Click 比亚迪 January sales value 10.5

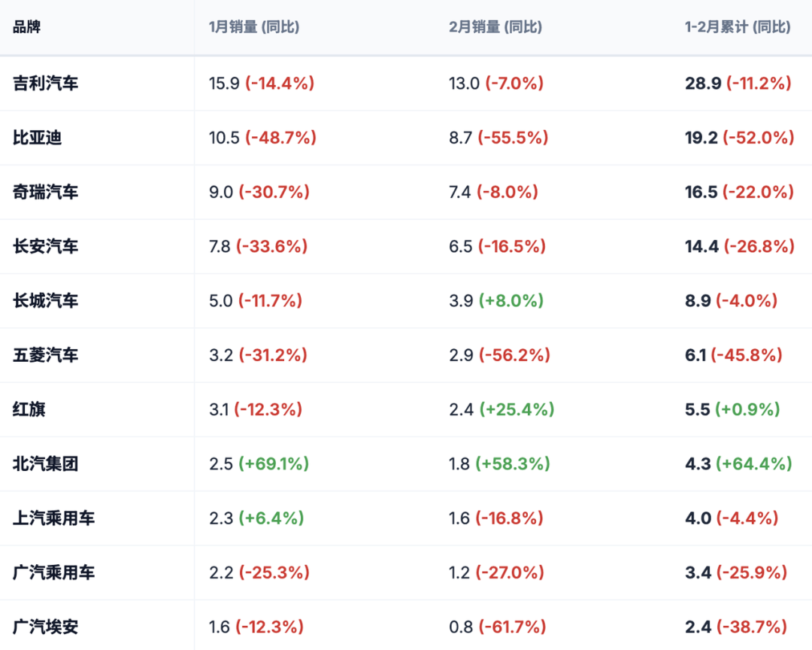[x=224, y=138]
